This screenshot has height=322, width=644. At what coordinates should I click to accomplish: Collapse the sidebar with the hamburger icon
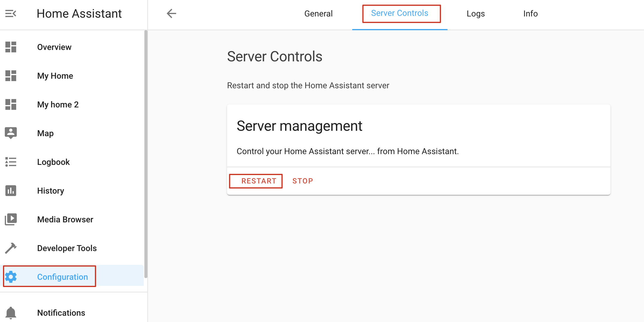point(11,13)
